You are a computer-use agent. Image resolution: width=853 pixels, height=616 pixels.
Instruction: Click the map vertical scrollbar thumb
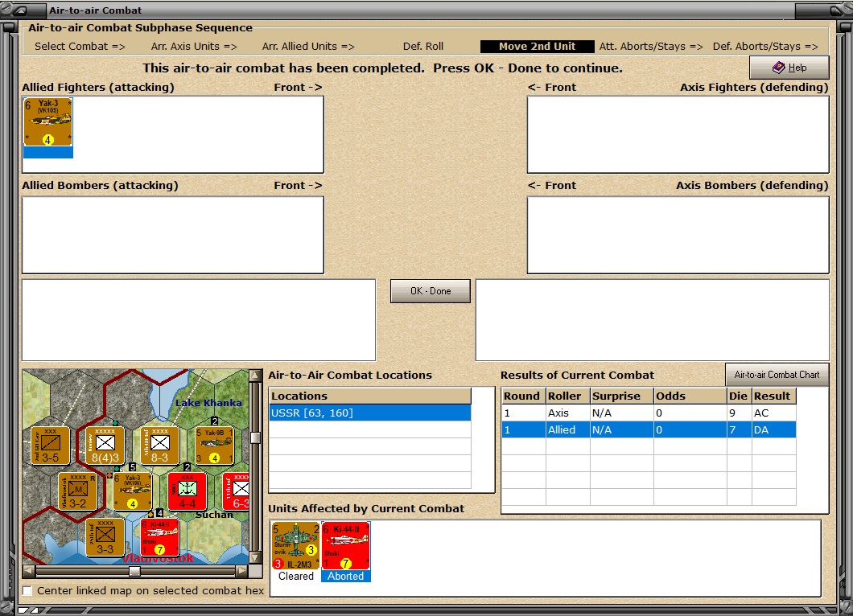[254, 437]
